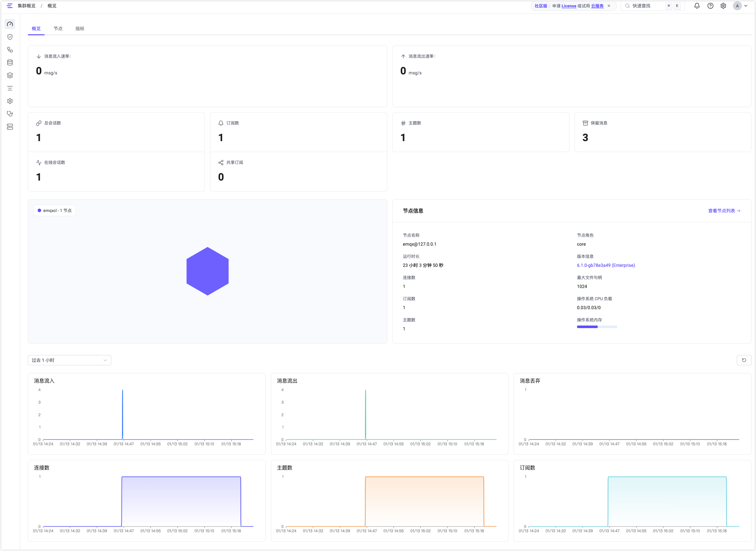The image size is (756, 551).
Task: Open the Integrations connection-nodes icon in sidebar
Action: click(x=10, y=50)
